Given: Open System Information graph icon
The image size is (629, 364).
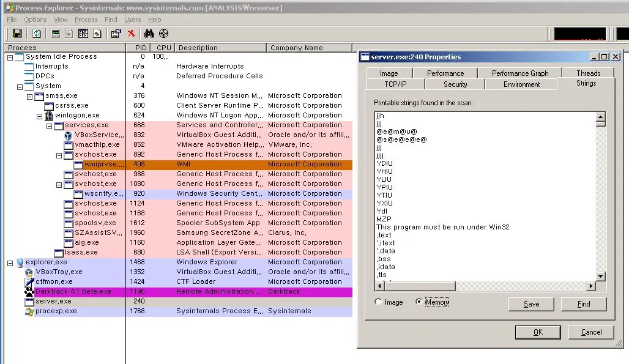Looking at the screenshot, I should pos(56,34).
